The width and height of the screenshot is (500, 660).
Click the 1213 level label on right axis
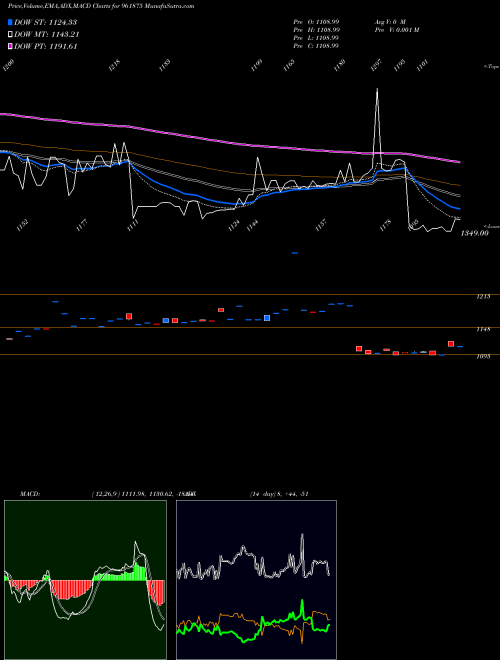(x=483, y=297)
